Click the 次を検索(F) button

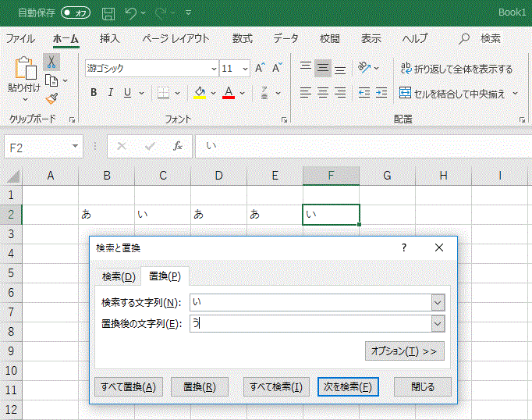(x=348, y=386)
